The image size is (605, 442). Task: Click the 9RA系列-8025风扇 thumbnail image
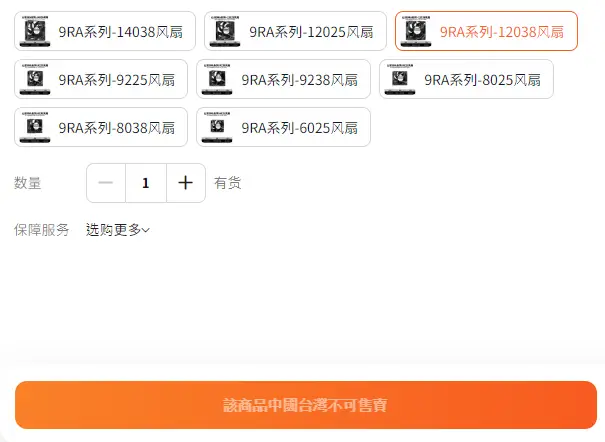pyautogui.click(x=400, y=79)
